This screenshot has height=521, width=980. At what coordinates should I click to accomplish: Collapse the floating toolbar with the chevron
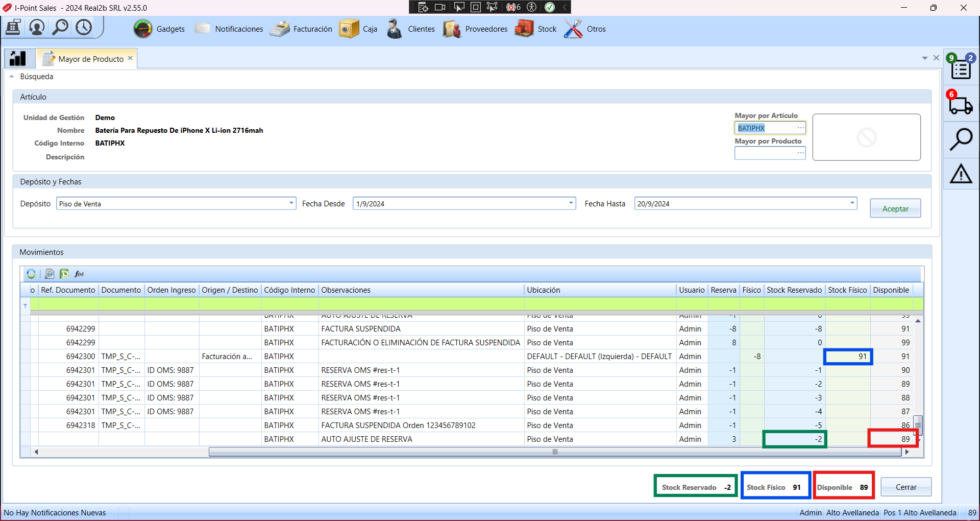pos(565,7)
